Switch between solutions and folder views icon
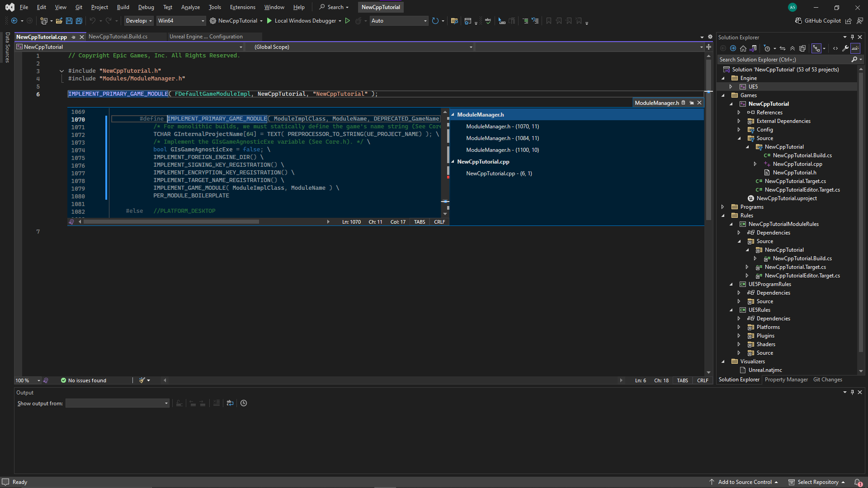Image resolution: width=868 pixels, height=488 pixels. pyautogui.click(x=754, y=48)
